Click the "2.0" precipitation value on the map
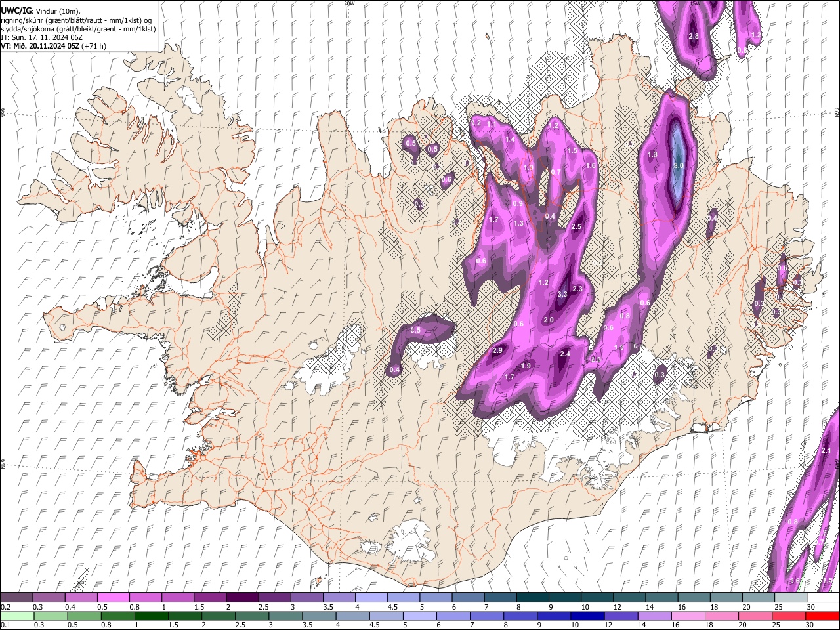This screenshot has width=840, height=630. tap(549, 320)
